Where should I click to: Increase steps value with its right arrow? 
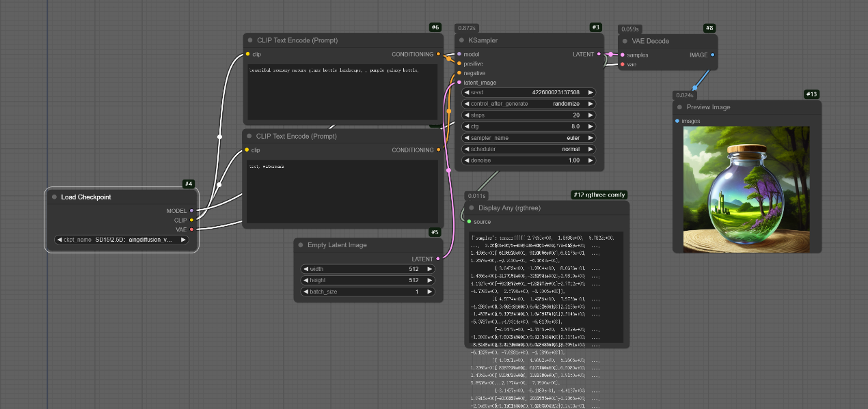point(591,115)
